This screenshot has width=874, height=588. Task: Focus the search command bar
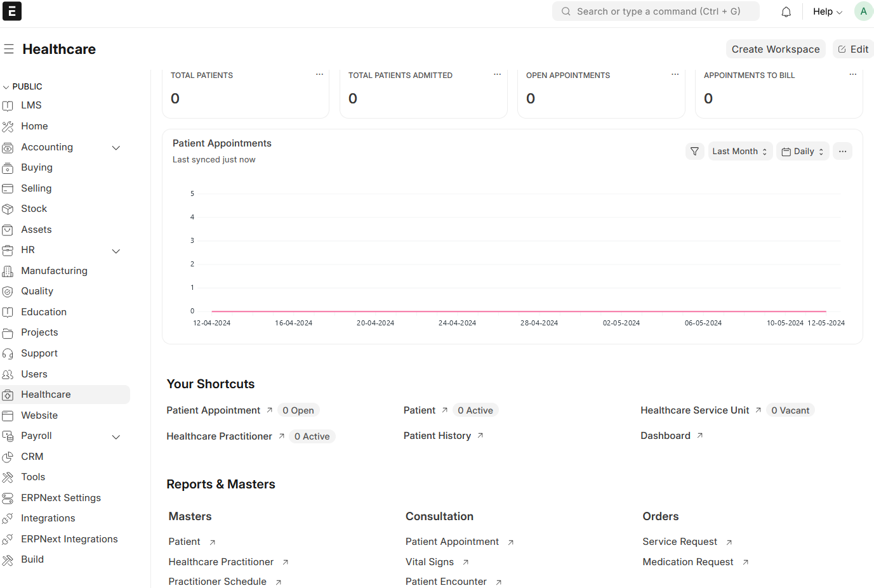point(656,11)
